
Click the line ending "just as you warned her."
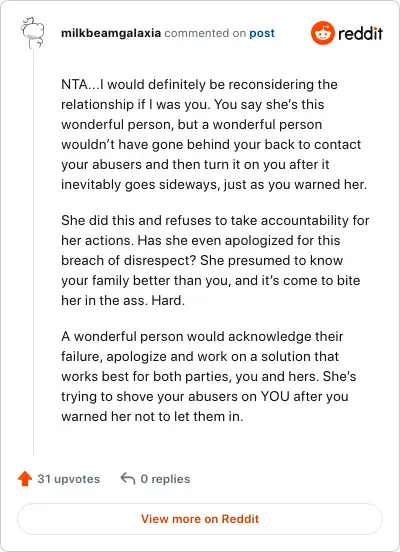[214, 185]
